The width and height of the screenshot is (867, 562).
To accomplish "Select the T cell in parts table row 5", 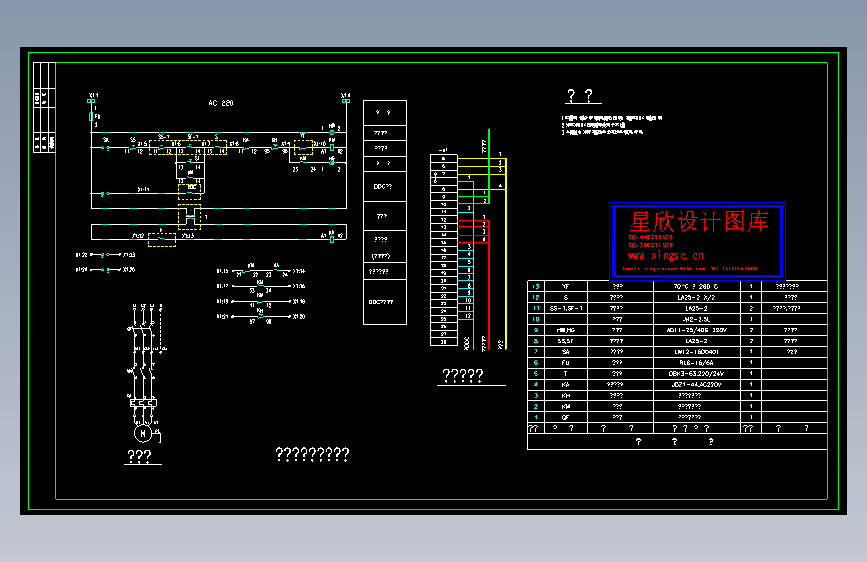I will 566,374.
